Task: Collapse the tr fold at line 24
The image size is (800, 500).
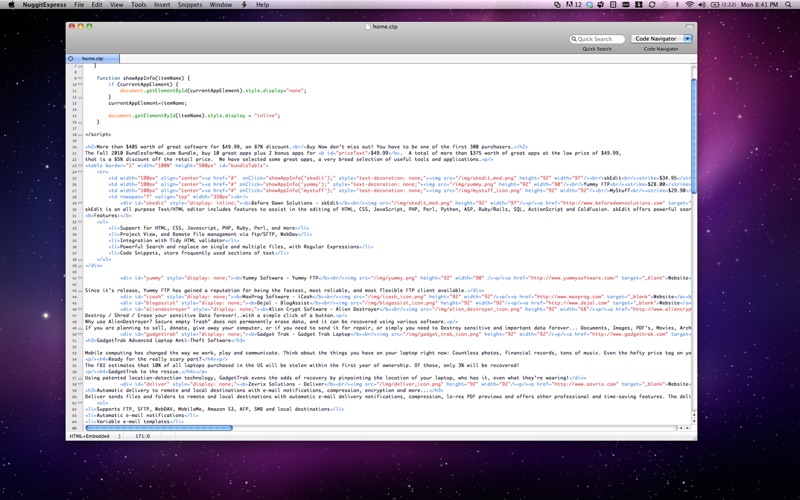Action: [80, 172]
